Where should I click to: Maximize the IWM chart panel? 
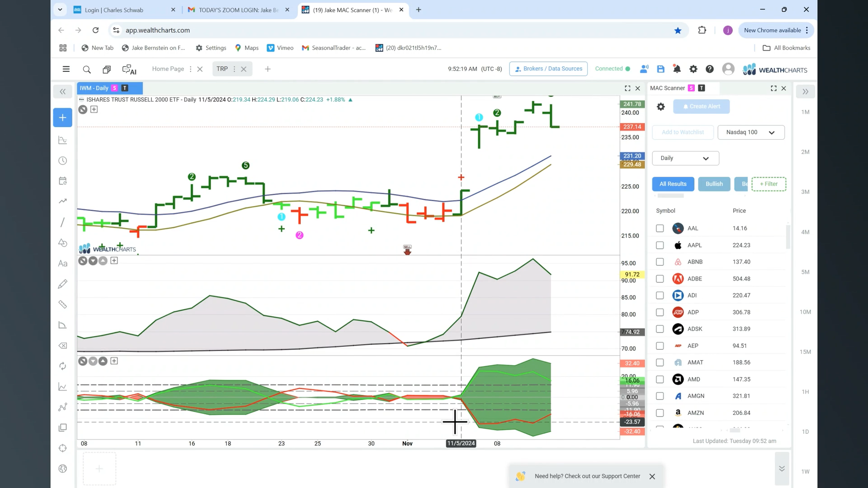(627, 89)
